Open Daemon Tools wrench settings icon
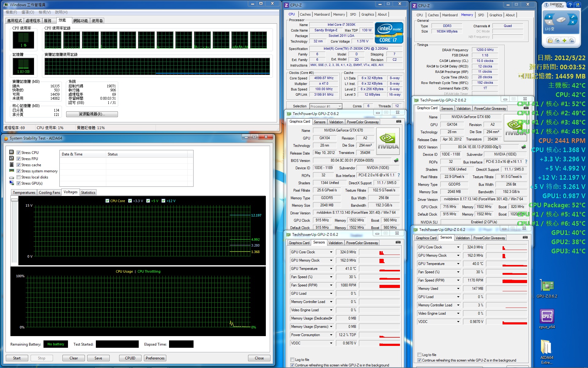This screenshot has width=588, height=368. 573,17
